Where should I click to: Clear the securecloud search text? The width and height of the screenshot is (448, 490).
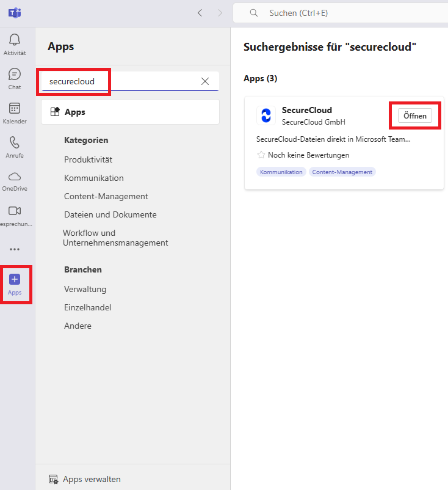(205, 81)
